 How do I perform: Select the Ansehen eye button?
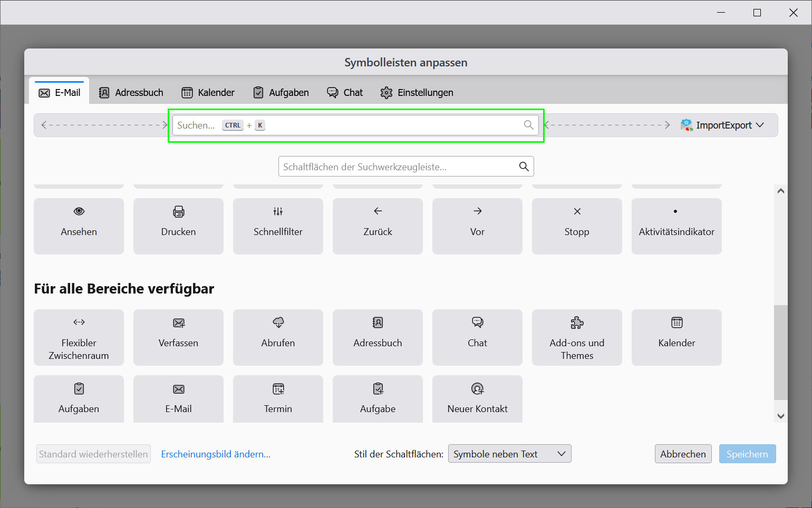(79, 226)
